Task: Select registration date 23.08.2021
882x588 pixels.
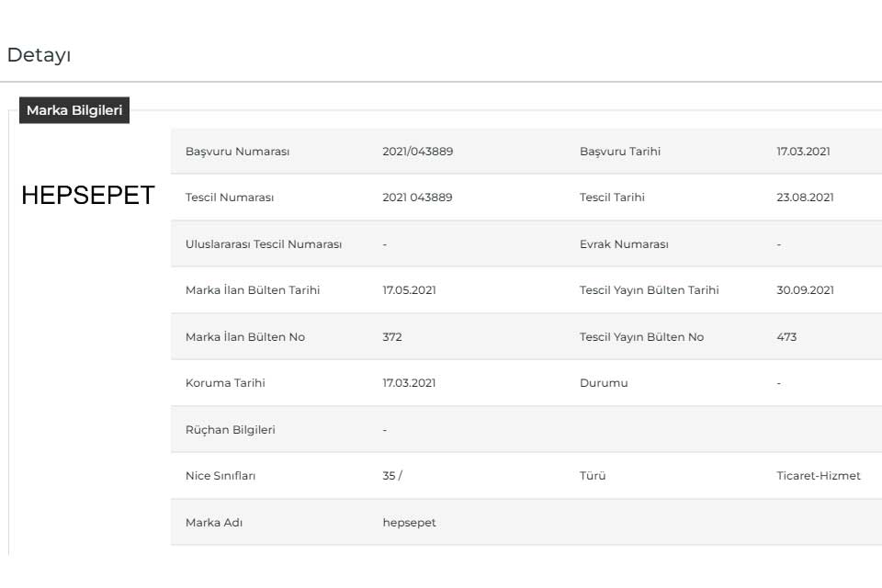Action: click(x=805, y=198)
